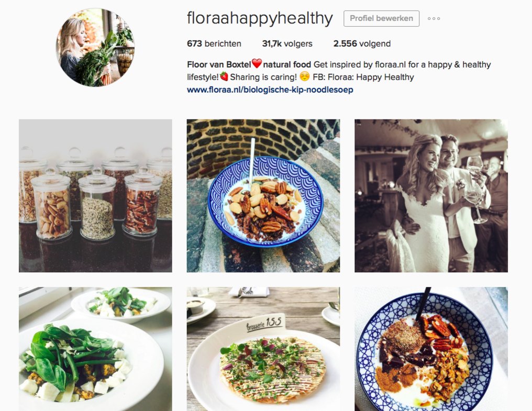
Task: Click the red heart emoji in bio
Action: coord(257,64)
